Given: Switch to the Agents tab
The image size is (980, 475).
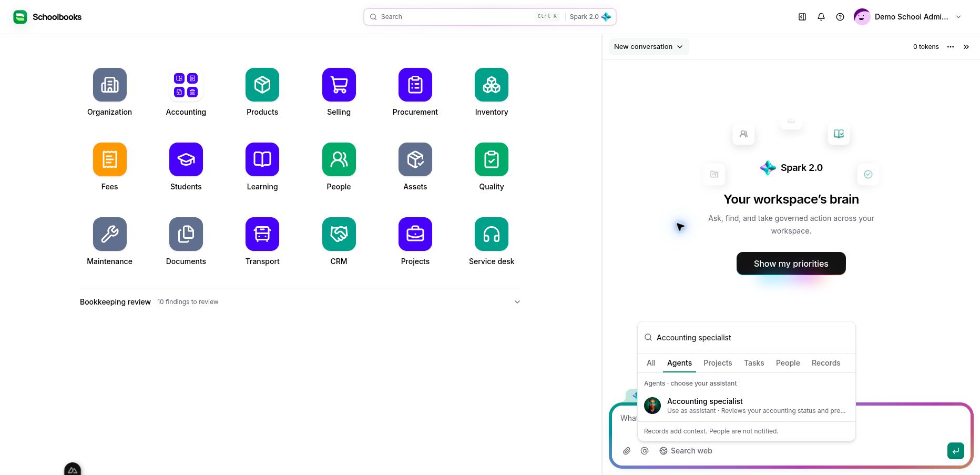Looking at the screenshot, I should coord(679,363).
